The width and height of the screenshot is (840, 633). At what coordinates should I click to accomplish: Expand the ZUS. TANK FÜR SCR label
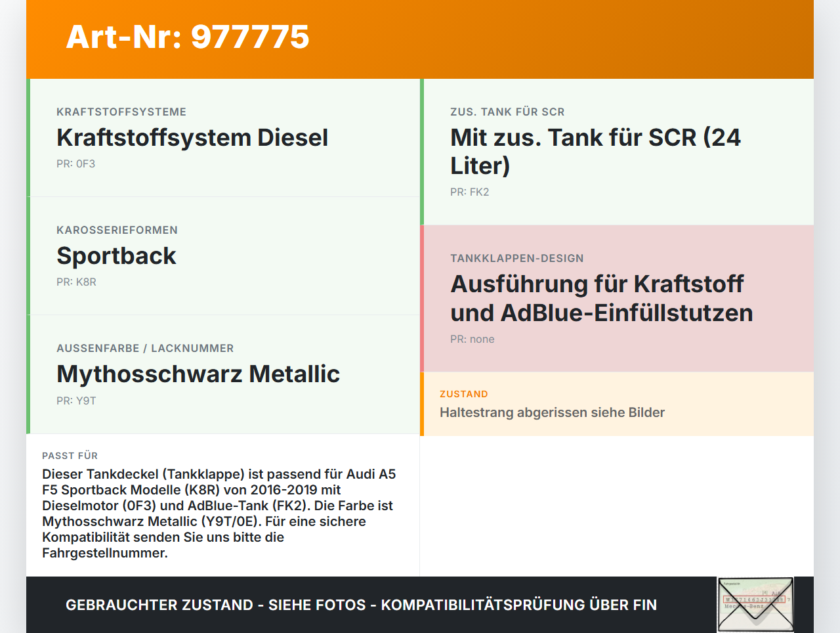point(507,112)
